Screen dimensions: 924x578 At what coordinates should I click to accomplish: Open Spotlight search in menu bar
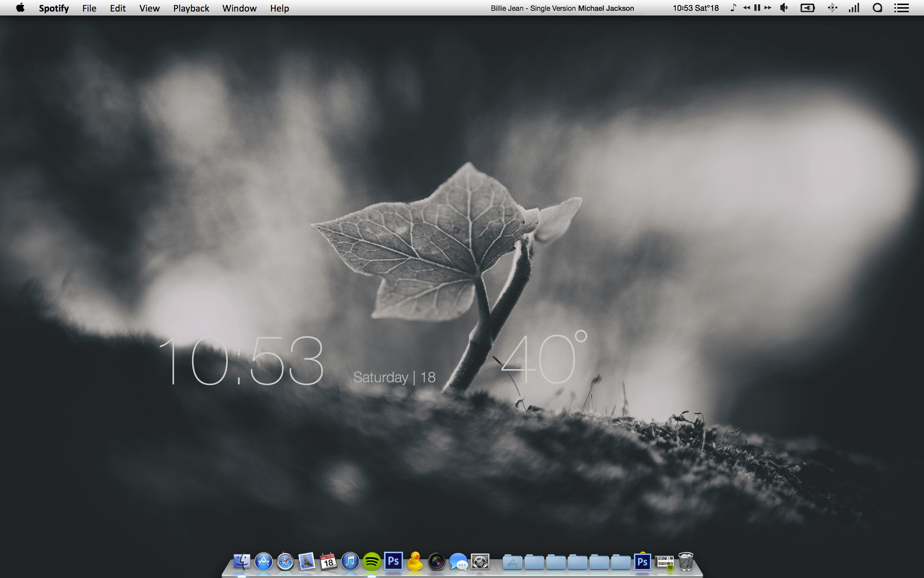877,8
